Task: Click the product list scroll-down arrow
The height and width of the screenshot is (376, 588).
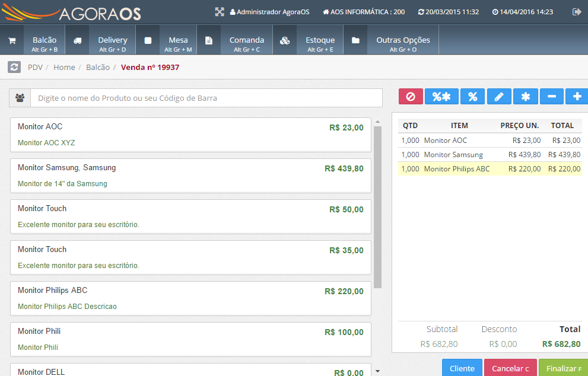Action: point(377,371)
